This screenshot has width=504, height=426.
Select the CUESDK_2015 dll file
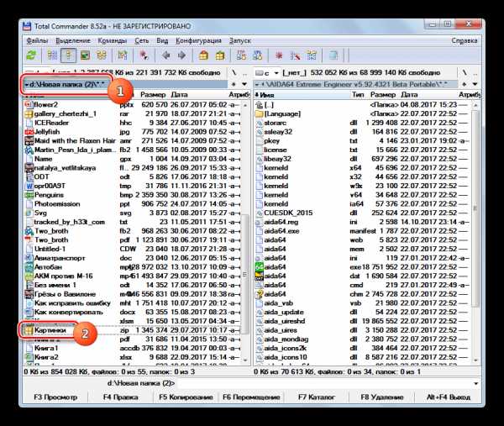[363, 213]
